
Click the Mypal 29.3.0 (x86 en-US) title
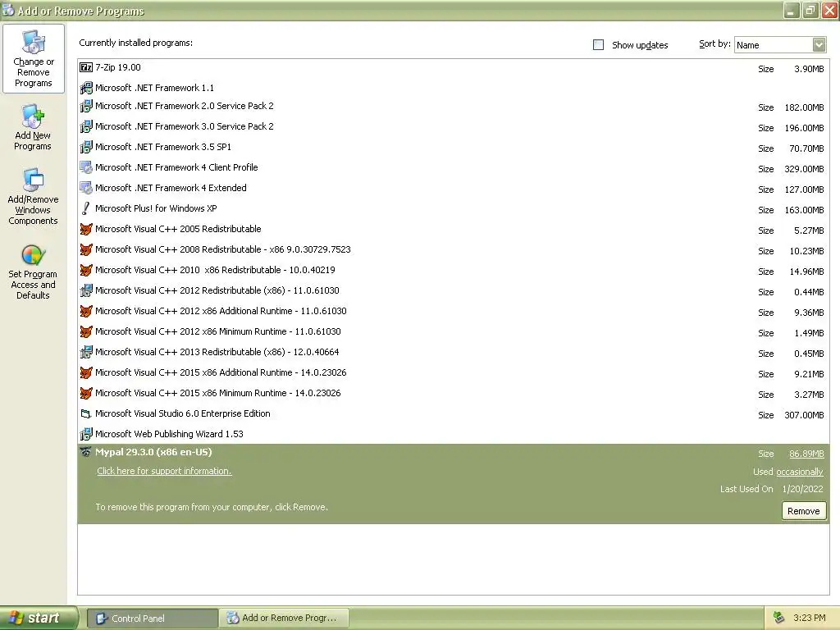click(x=153, y=452)
